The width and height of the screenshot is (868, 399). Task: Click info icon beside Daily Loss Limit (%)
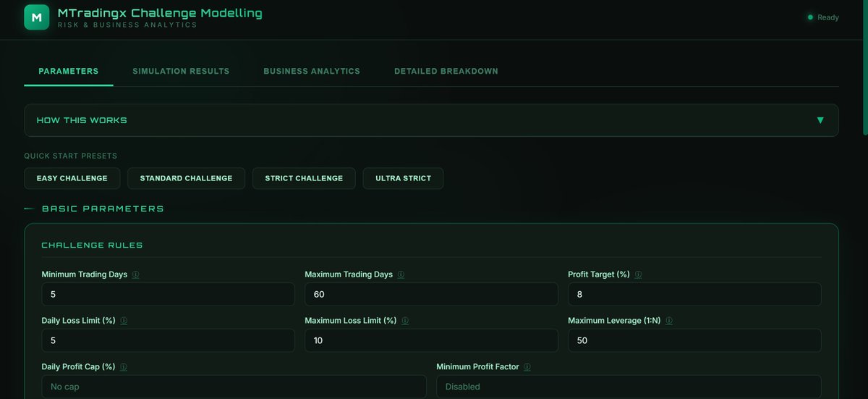pyautogui.click(x=124, y=321)
